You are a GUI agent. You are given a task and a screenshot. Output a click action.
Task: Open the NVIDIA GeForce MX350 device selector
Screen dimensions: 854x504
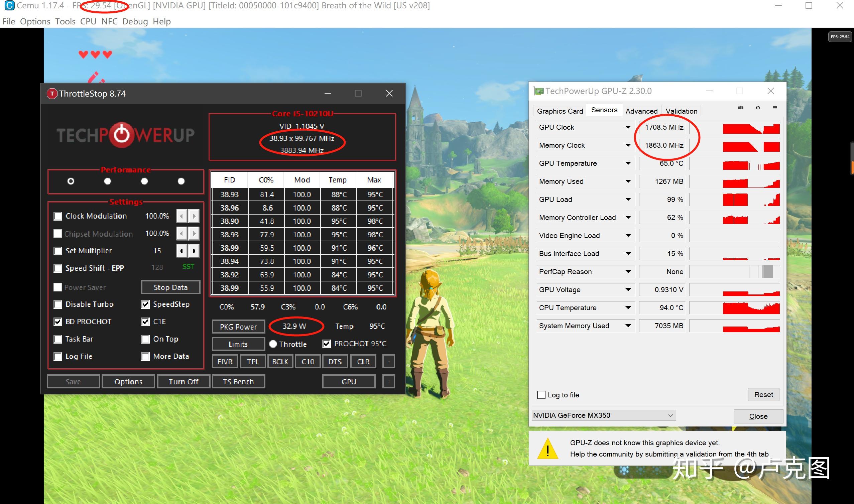[x=603, y=415]
